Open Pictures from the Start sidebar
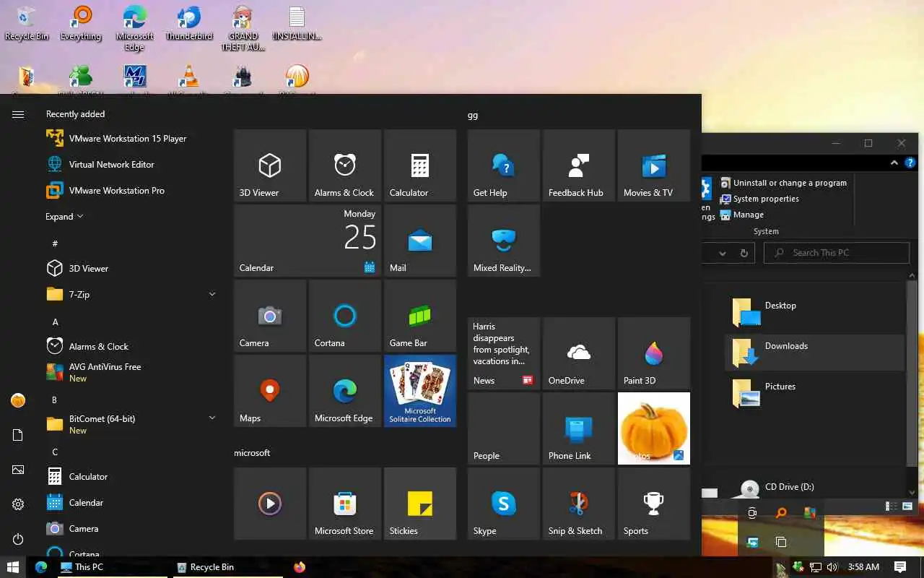The height and width of the screenshot is (578, 924). pyautogui.click(x=18, y=470)
